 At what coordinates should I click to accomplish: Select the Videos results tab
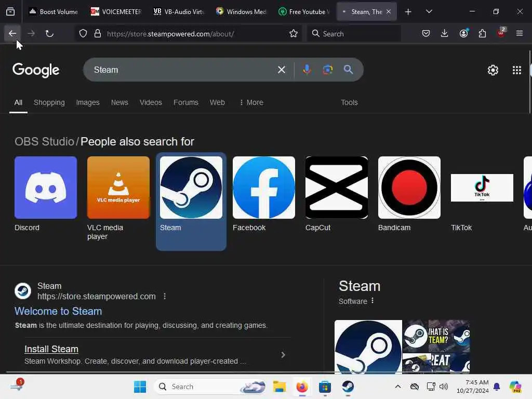tap(151, 102)
